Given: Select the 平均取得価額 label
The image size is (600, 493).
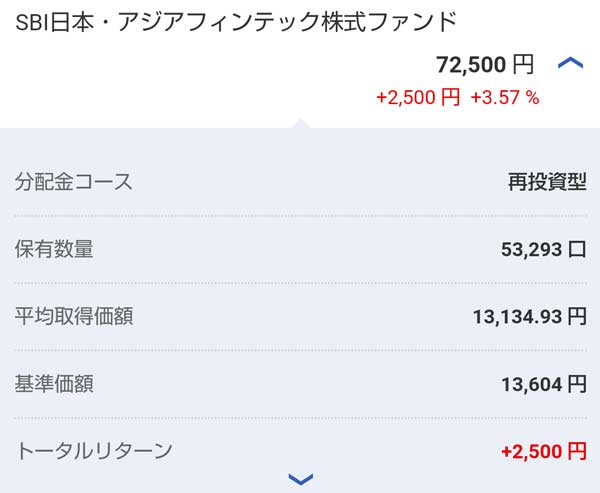Looking at the screenshot, I should tap(74, 317).
